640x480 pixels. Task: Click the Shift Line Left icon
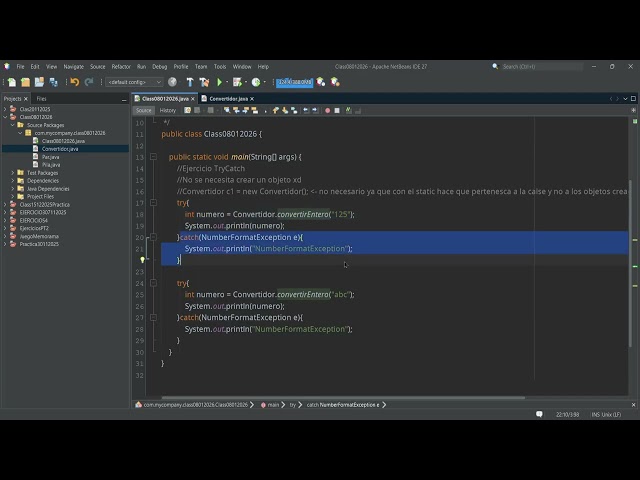[306, 110]
